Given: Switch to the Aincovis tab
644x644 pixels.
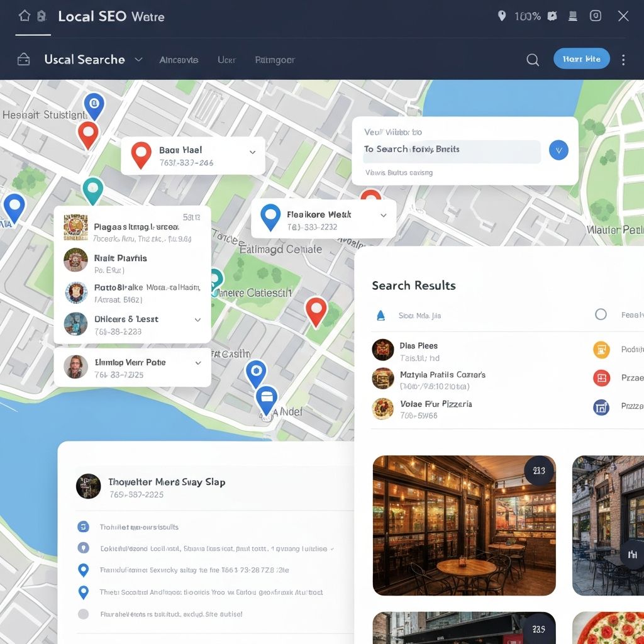Looking at the screenshot, I should tap(179, 60).
